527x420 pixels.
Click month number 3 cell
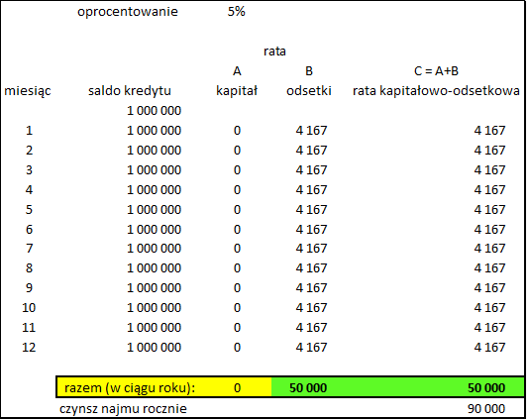tap(30, 170)
